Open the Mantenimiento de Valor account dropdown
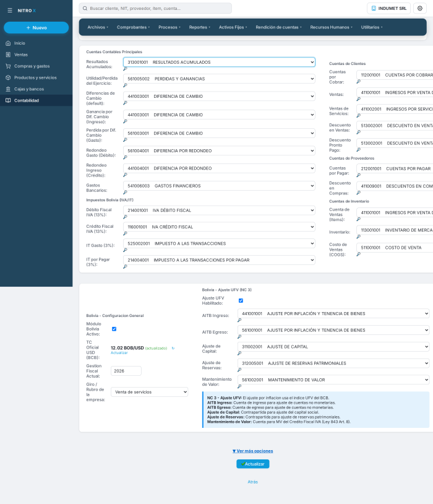Viewport: 433px width, 504px height. coord(333,380)
